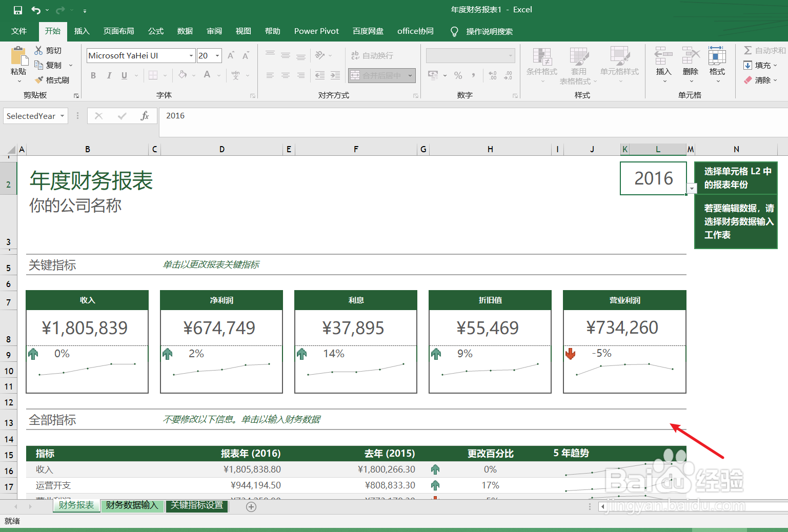Toggle Wrap Text (自动换行)
This screenshot has height=532, width=788.
(x=372, y=55)
